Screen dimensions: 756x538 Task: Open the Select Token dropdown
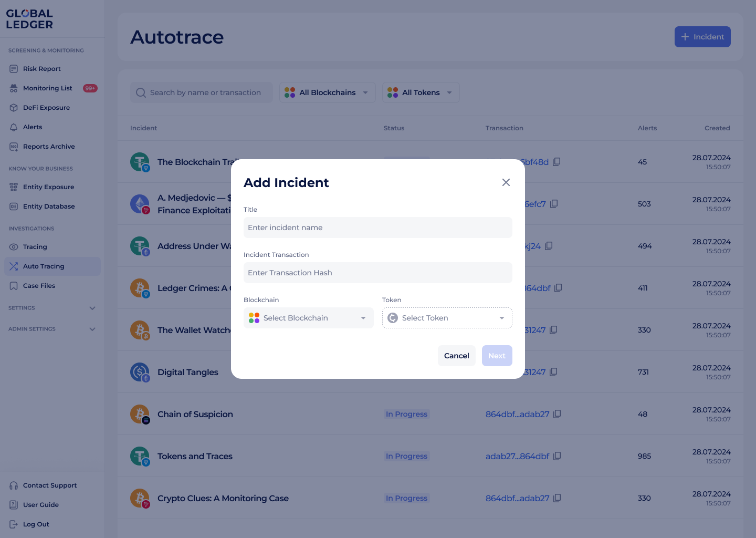click(x=447, y=318)
